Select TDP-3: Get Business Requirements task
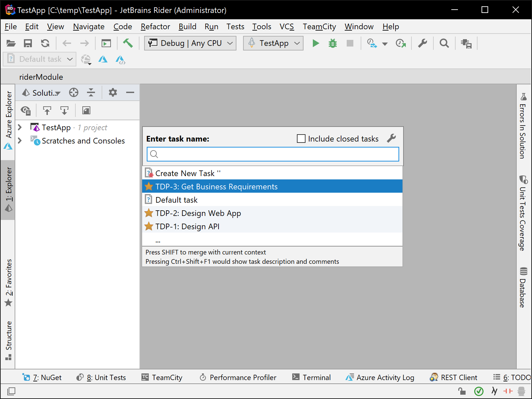 click(272, 186)
